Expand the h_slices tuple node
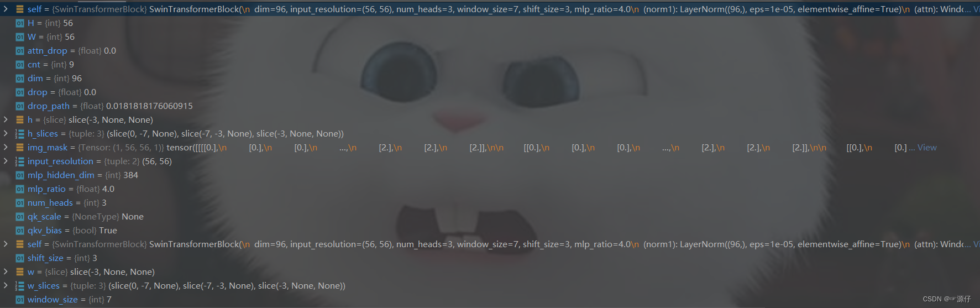The width and height of the screenshot is (980, 308). (6, 133)
